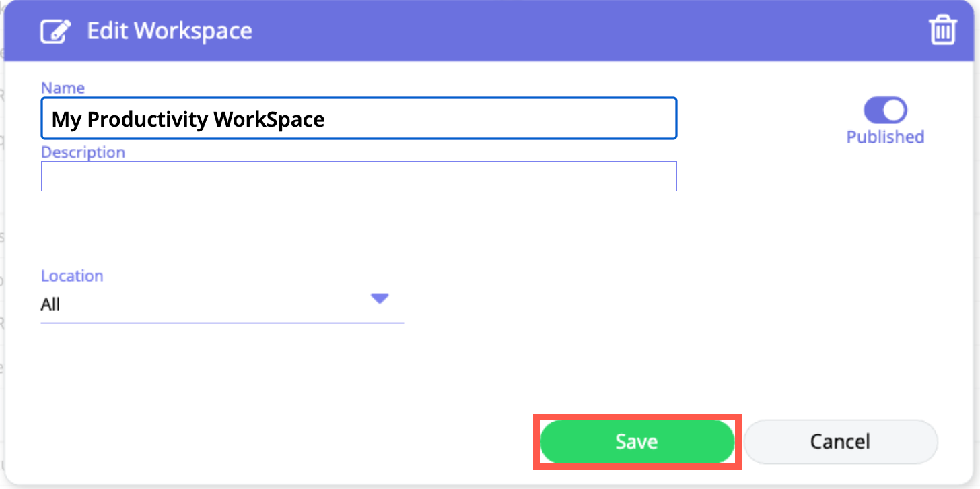Click the Name field label
This screenshot has width=980, height=489.
[x=63, y=88]
